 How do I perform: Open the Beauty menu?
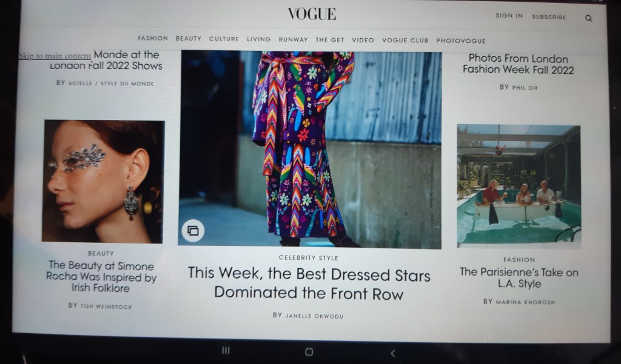tap(189, 38)
